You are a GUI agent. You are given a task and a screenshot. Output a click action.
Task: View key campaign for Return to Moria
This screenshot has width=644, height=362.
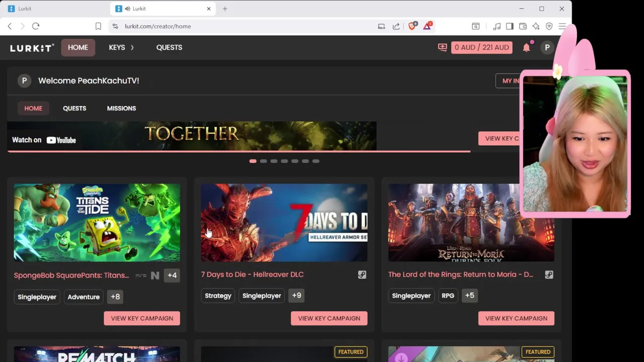(516, 318)
